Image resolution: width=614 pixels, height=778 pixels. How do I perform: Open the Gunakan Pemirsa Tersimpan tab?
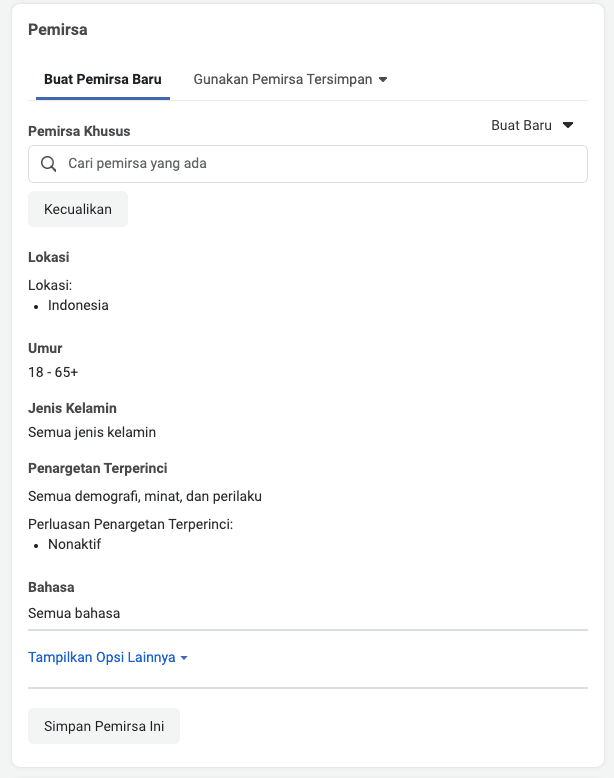[x=283, y=79]
